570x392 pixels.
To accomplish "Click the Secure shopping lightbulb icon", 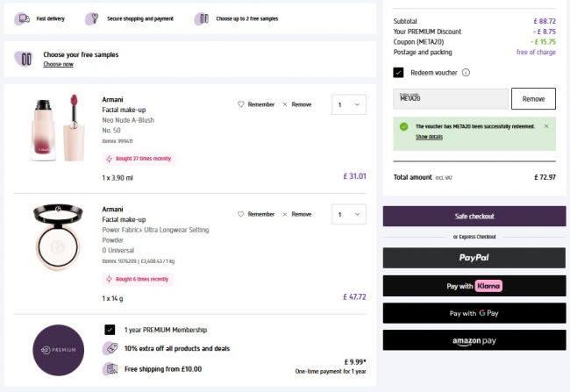I will pyautogui.click(x=92, y=18).
